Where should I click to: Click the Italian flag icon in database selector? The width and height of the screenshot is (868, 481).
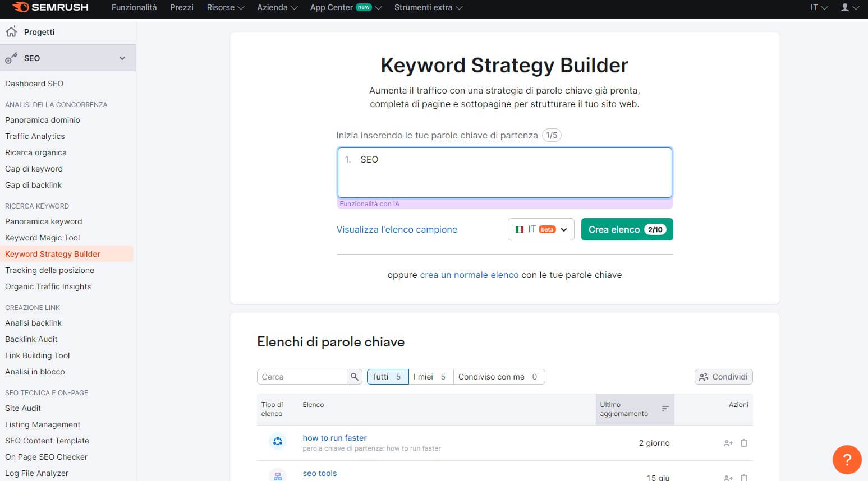tap(520, 229)
